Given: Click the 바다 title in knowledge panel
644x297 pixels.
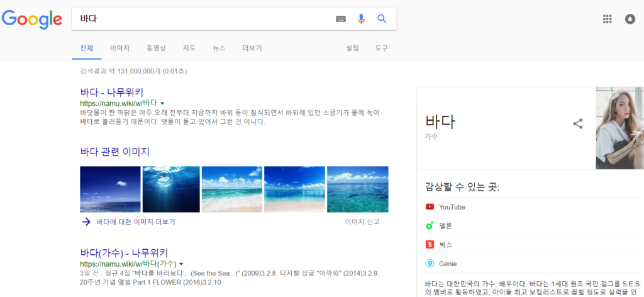Looking at the screenshot, I should [440, 121].
